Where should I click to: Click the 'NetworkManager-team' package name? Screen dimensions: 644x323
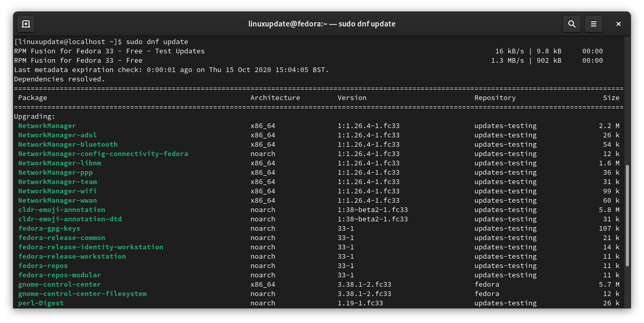(x=58, y=181)
